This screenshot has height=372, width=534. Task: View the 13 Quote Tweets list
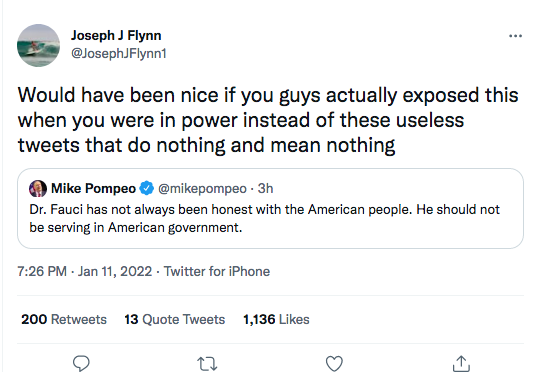[x=175, y=320]
